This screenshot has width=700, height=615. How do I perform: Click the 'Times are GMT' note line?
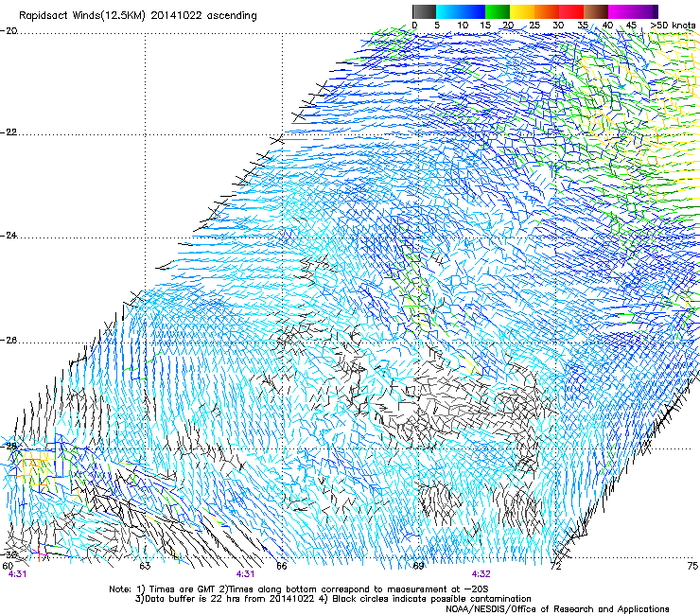point(299,589)
